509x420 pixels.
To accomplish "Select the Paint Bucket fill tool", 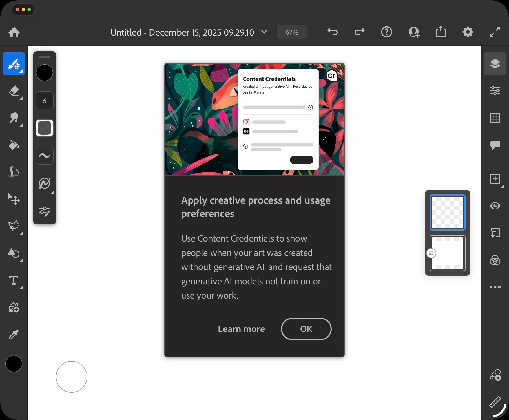I will [14, 145].
